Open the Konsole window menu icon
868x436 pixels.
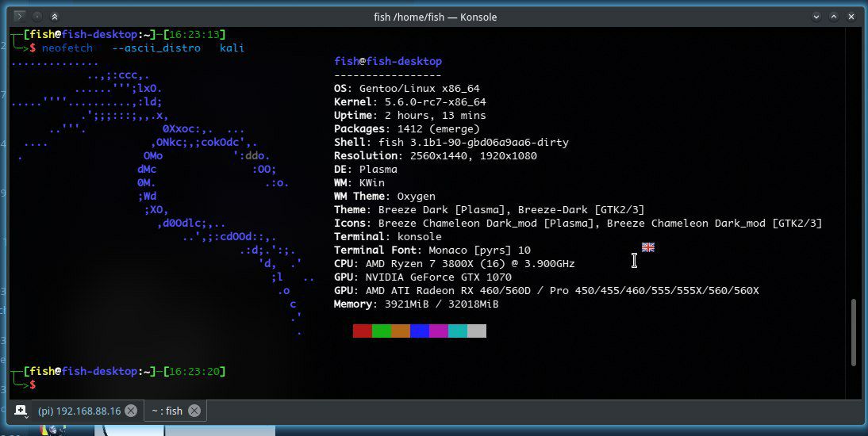[19, 17]
